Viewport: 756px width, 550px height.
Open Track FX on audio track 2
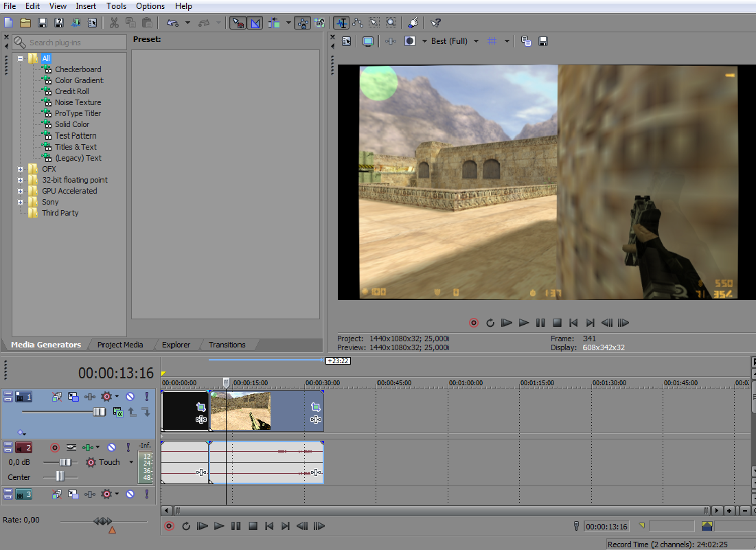click(x=88, y=448)
